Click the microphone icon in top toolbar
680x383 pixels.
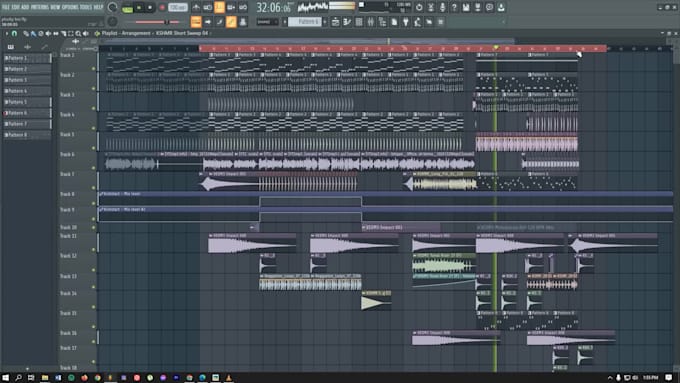tap(442, 7)
